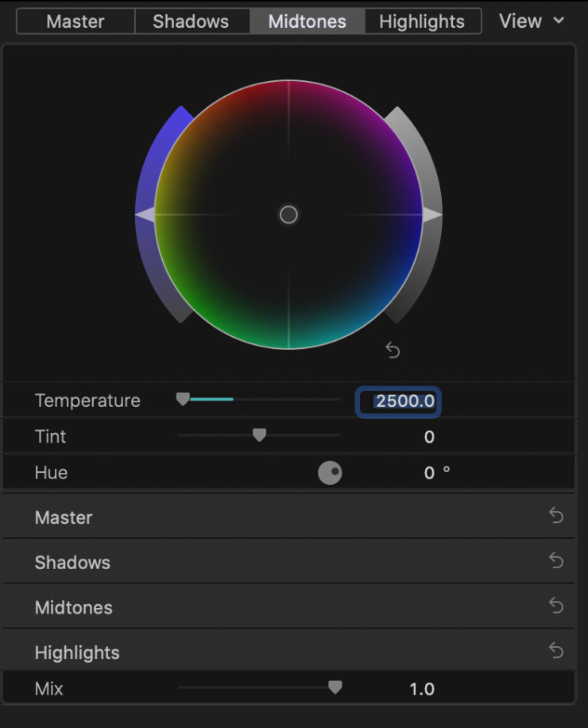Screen dimensions: 588x728
Task: Click the Highlights row reset arrow
Action: point(556,652)
